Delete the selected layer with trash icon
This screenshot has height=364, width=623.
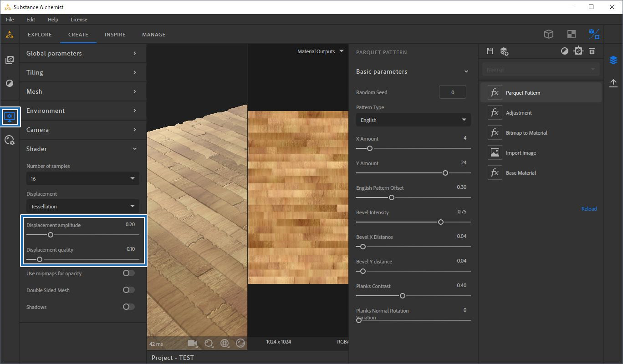pyautogui.click(x=592, y=51)
